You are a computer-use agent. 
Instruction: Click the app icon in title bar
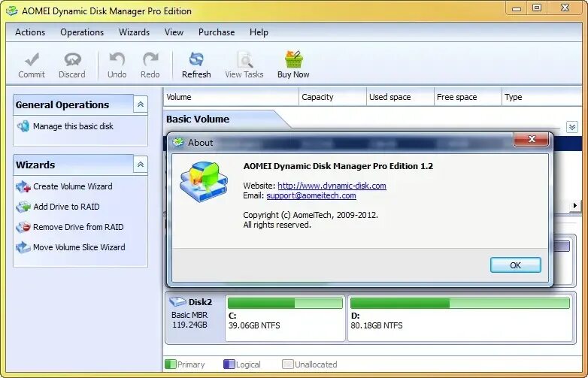(12, 11)
